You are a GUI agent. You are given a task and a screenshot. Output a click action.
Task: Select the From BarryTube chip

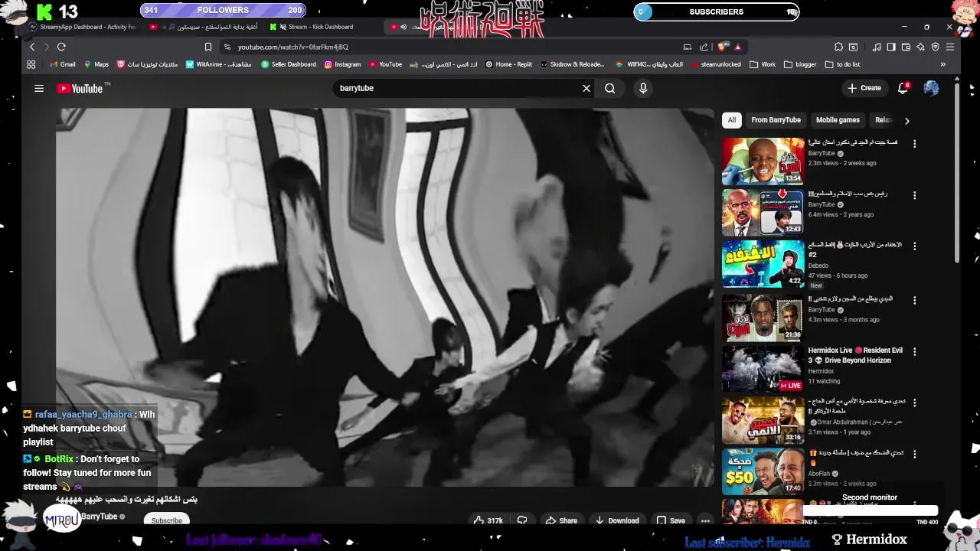[776, 120]
